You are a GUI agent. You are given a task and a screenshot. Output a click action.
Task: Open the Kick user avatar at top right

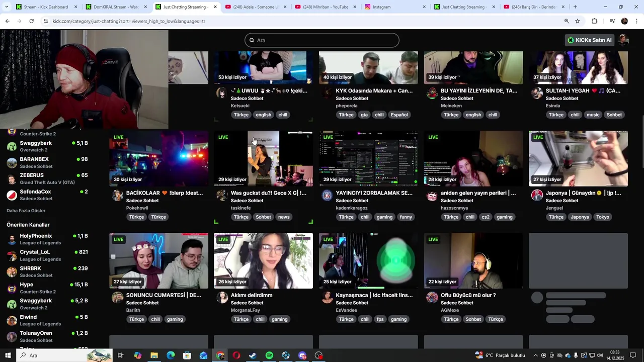tap(623, 40)
